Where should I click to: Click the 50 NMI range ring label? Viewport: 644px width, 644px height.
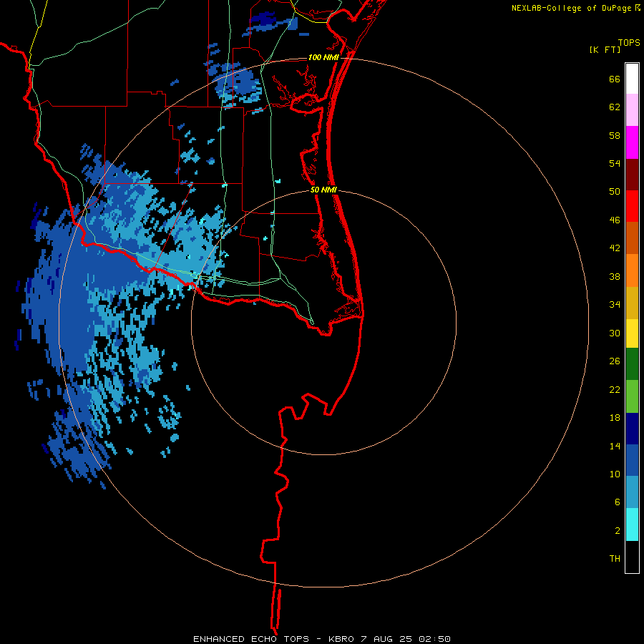coord(323,190)
